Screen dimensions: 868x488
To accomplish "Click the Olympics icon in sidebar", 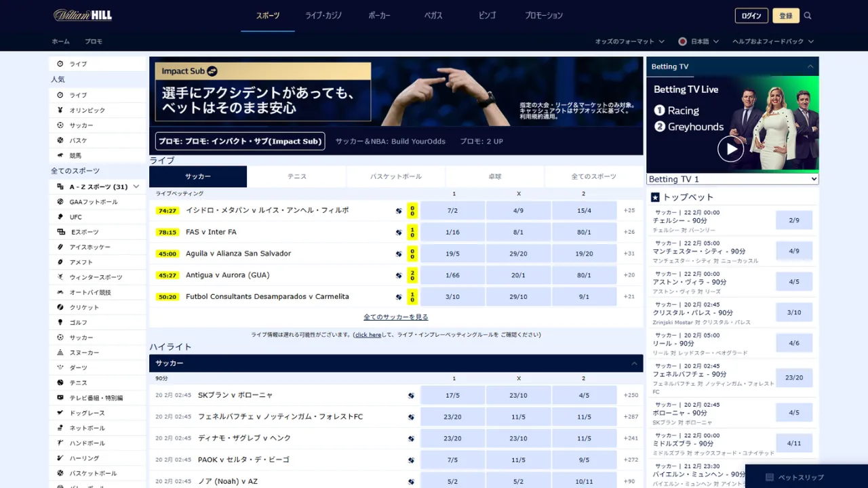I will pos(60,110).
